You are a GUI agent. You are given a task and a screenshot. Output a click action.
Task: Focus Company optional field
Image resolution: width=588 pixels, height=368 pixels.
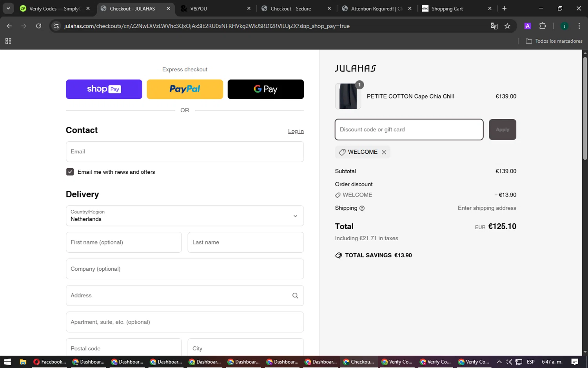tap(185, 269)
